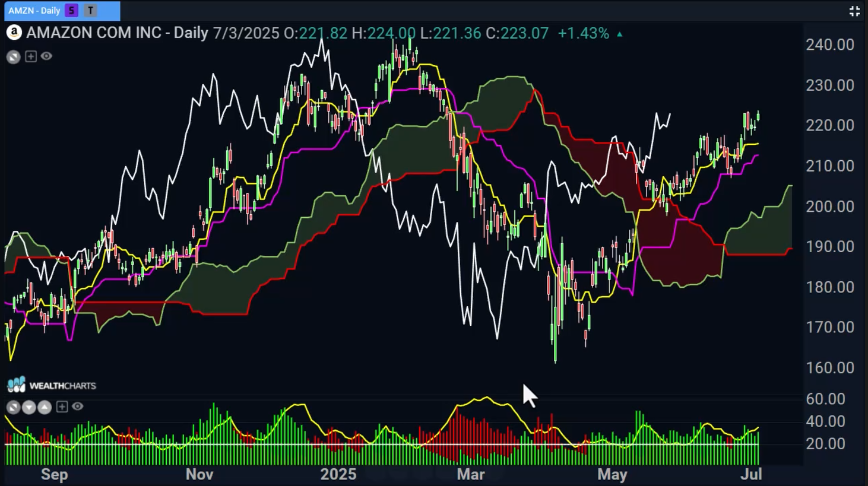Click the main chart pane's maximize circle icon

point(14,57)
